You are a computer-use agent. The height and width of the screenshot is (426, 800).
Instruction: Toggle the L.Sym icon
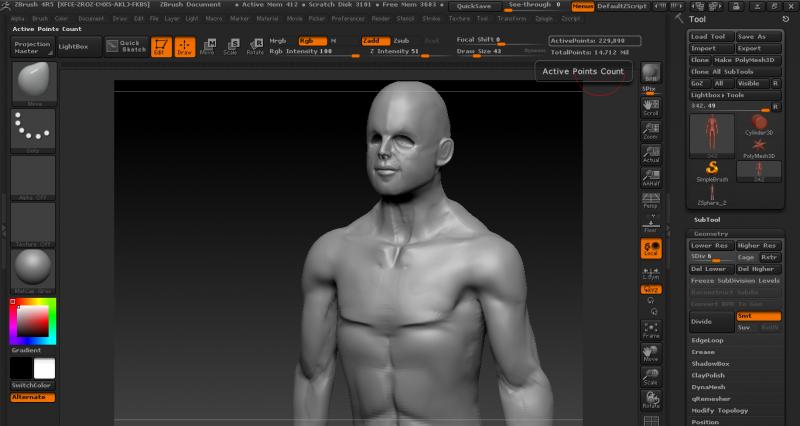point(651,273)
